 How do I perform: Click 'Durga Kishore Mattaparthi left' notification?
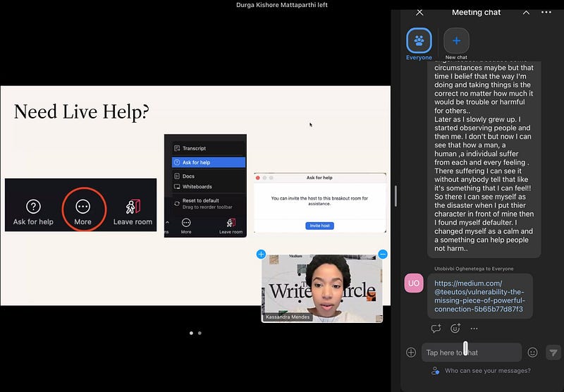(281, 5)
